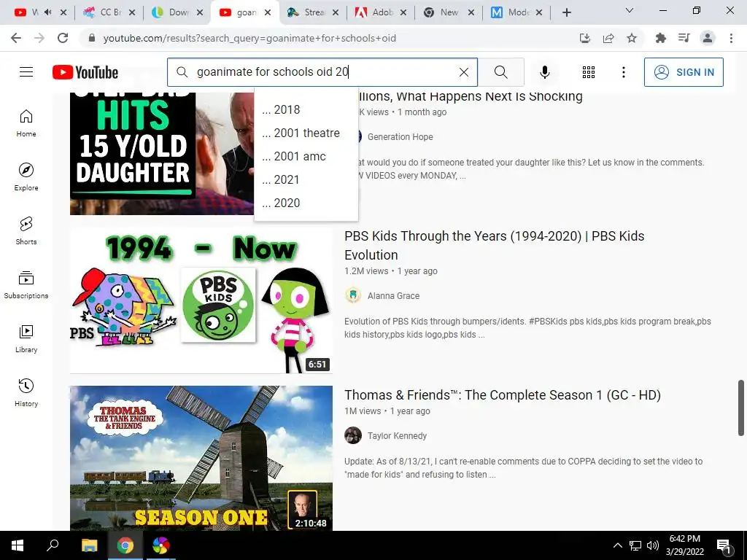
Task: Open the YouTube apps grid
Action: 589,72
